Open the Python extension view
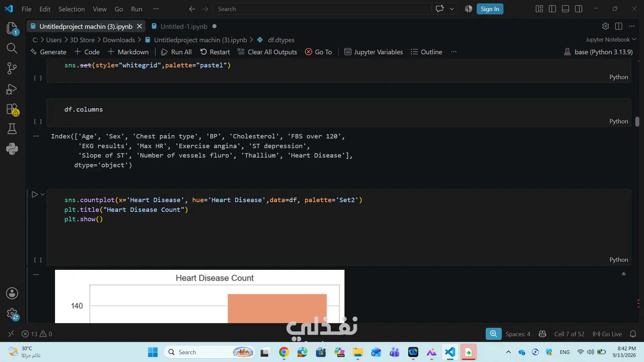 12,149
